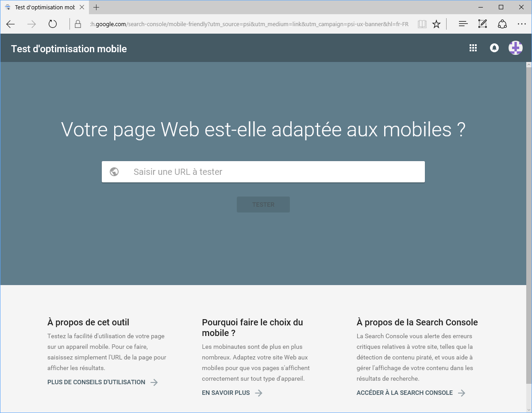
Task: Click the site security padlock icon
Action: pos(77,24)
